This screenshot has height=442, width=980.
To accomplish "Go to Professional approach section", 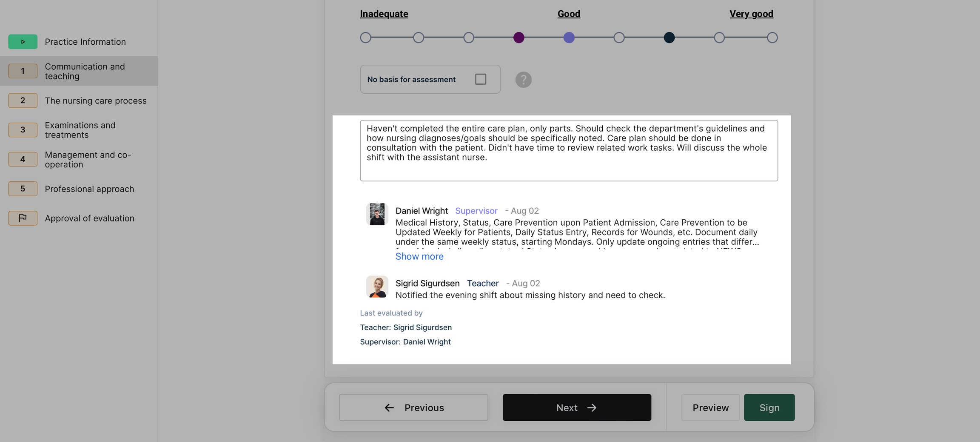I will pos(89,189).
